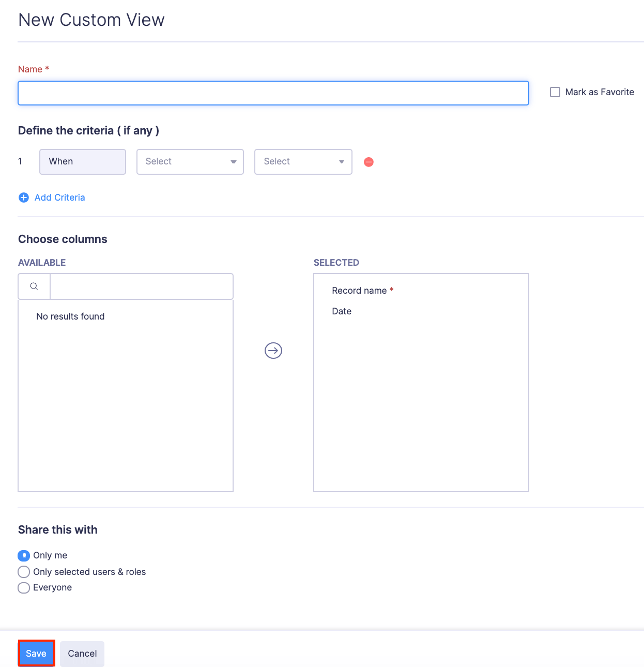Share the view with Everyone
This screenshot has height=667, width=644.
[x=24, y=588]
